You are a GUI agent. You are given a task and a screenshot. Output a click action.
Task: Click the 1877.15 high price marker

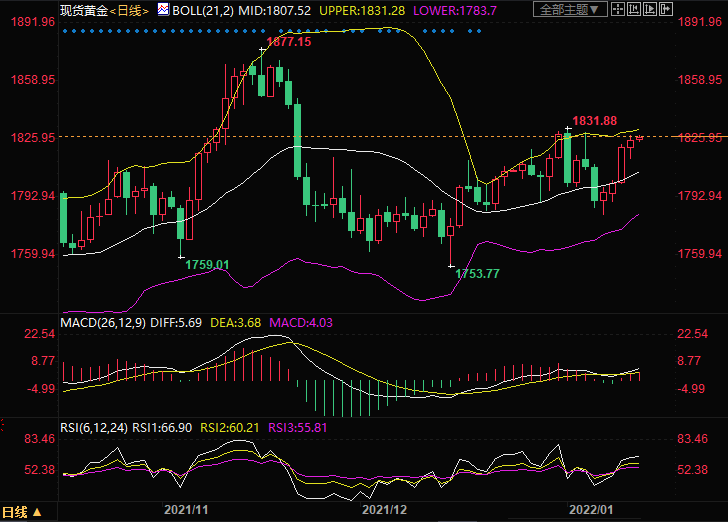[x=288, y=43]
